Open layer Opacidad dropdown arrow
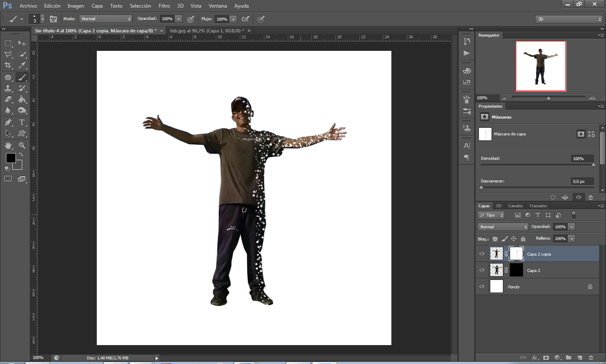 pyautogui.click(x=571, y=227)
